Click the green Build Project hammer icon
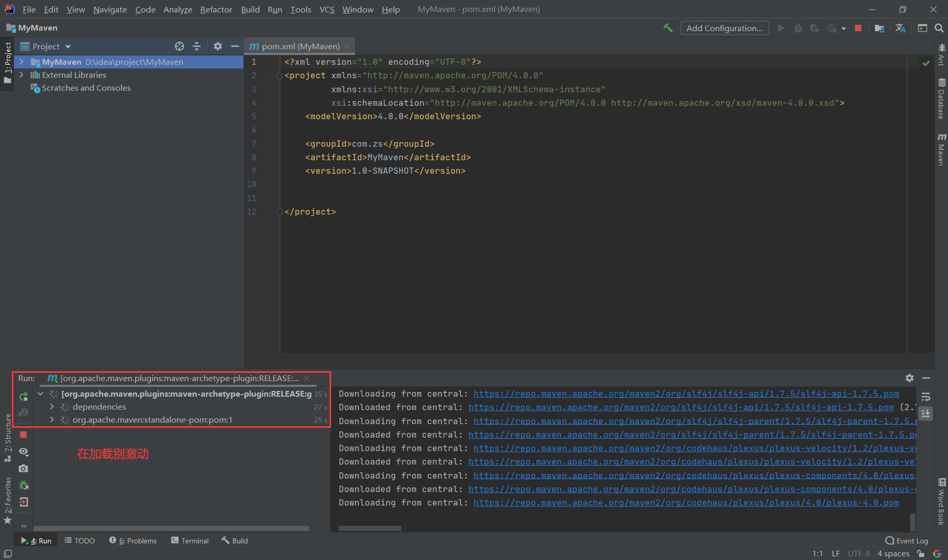Viewport: 948px width, 560px height. click(x=668, y=28)
